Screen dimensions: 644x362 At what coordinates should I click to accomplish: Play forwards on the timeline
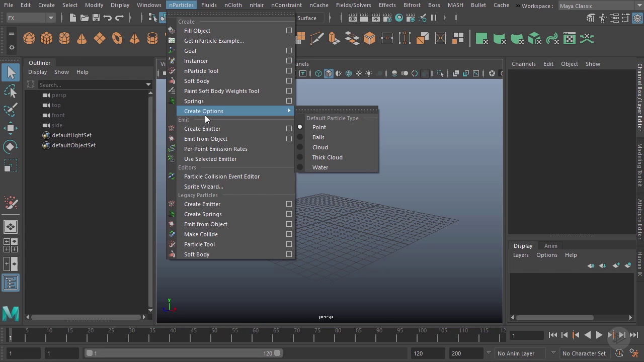(599, 335)
